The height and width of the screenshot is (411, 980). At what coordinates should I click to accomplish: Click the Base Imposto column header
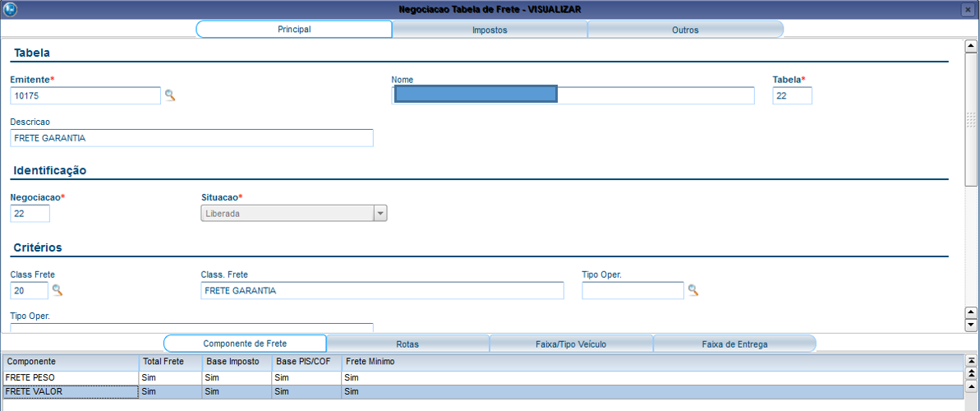(x=237, y=363)
